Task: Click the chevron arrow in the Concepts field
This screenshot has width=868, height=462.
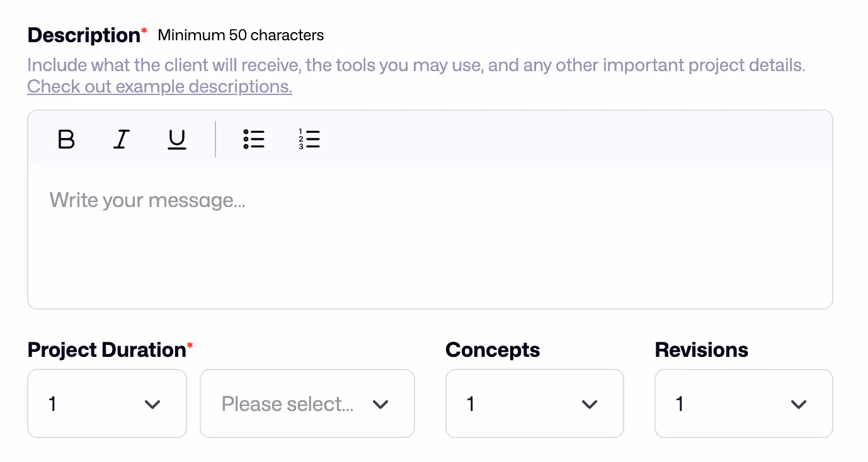Action: 590,404
